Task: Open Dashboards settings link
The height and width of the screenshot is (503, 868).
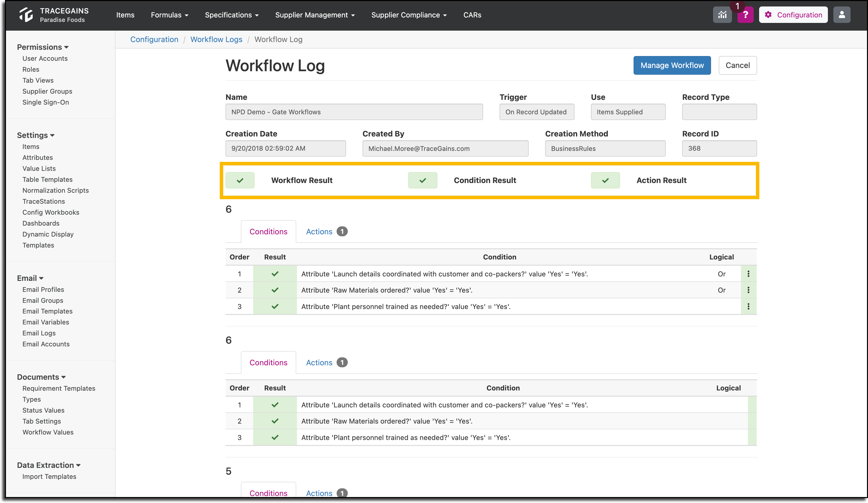Action: click(x=41, y=223)
